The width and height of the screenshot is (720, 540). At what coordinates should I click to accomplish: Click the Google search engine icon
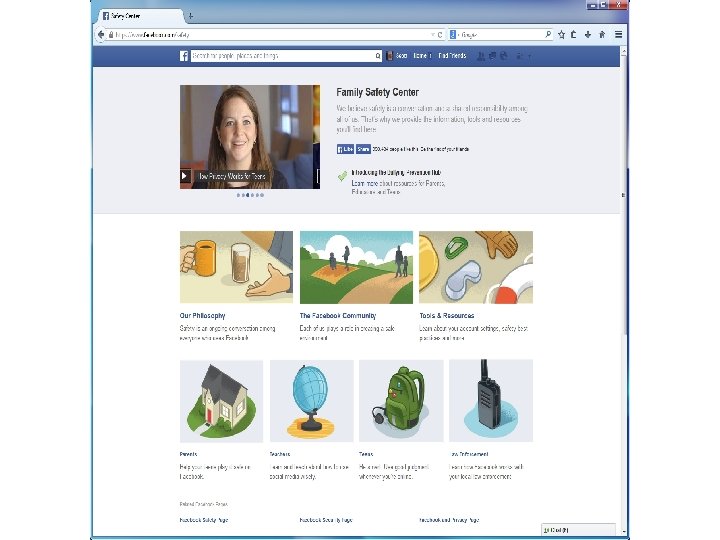453,34
